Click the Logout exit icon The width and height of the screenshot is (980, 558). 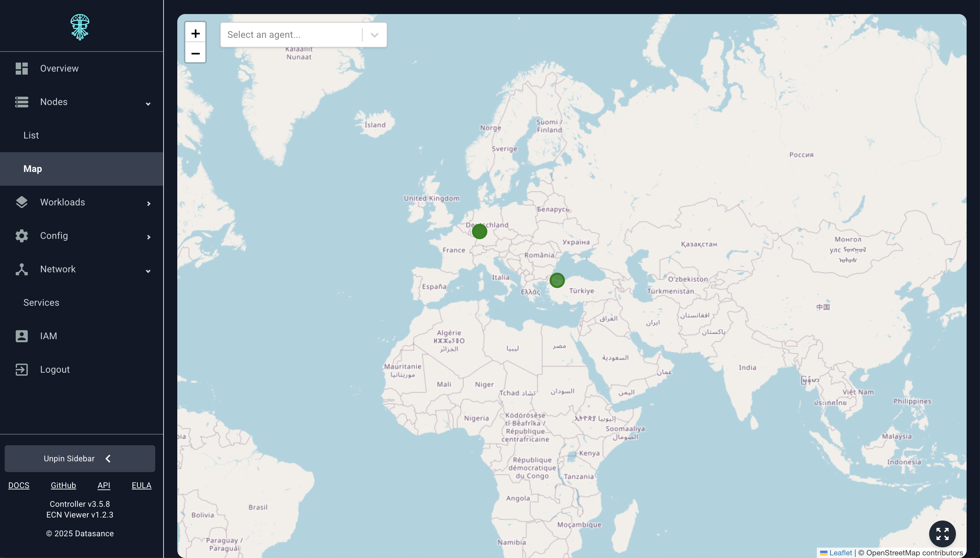point(21,369)
